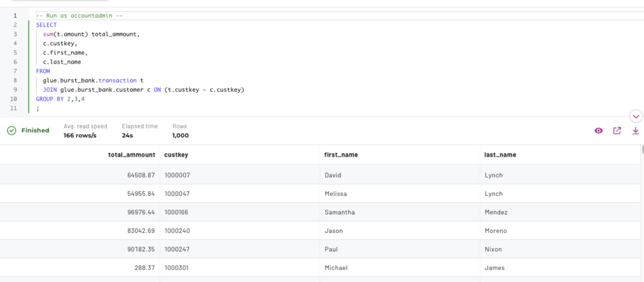
Task: Select the row for Samantha Mendez
Action: pyautogui.click(x=340, y=212)
